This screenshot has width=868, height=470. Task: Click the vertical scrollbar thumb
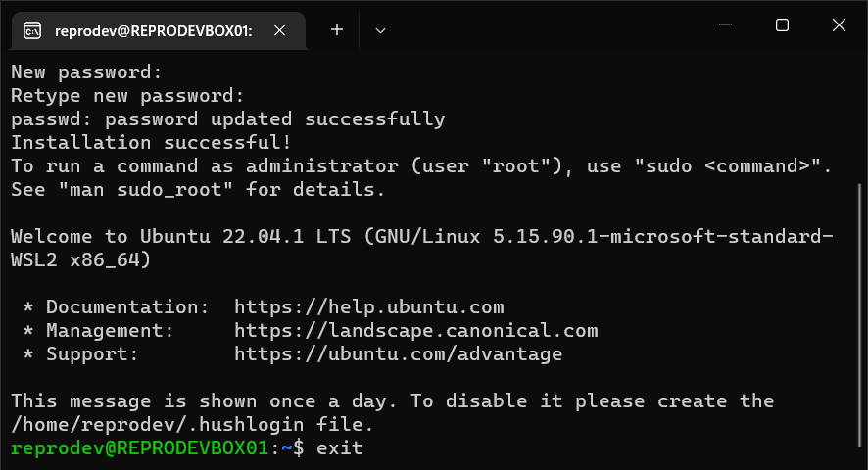(859, 314)
